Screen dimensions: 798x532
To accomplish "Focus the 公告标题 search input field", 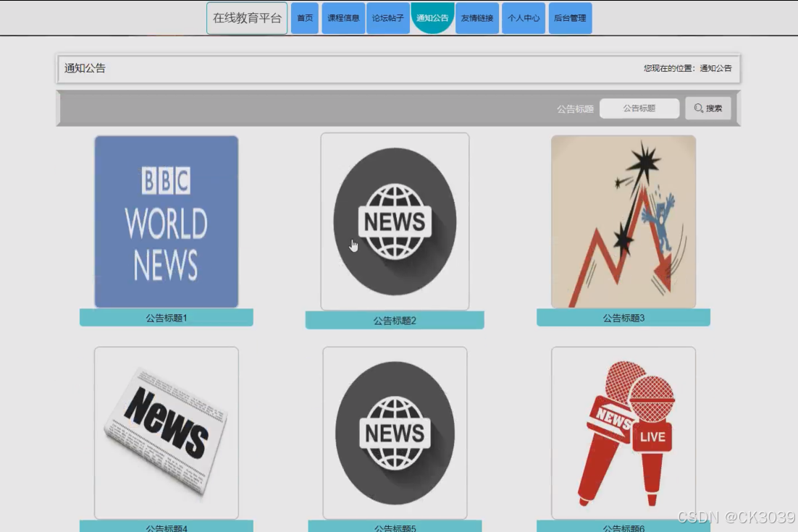I will (x=639, y=109).
